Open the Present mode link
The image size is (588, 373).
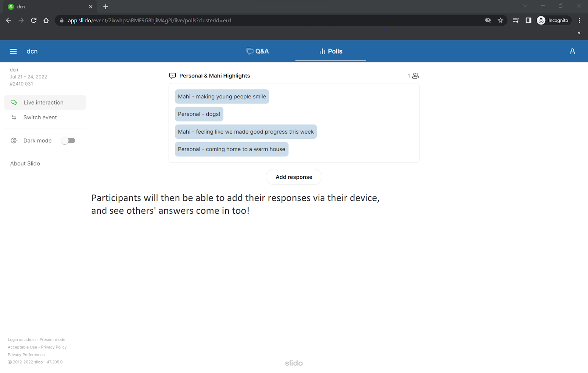click(x=53, y=340)
